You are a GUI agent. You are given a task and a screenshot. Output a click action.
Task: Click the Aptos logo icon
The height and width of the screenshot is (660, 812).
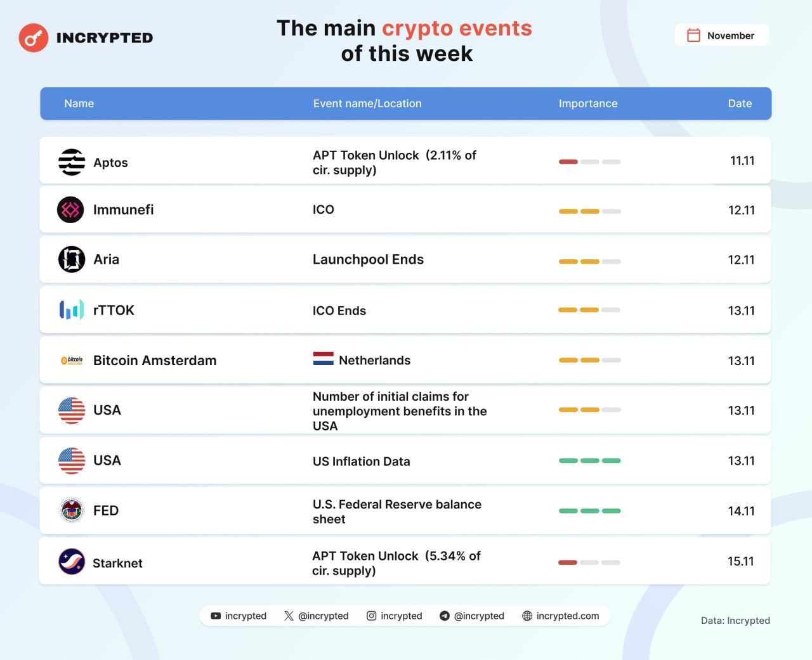72,162
